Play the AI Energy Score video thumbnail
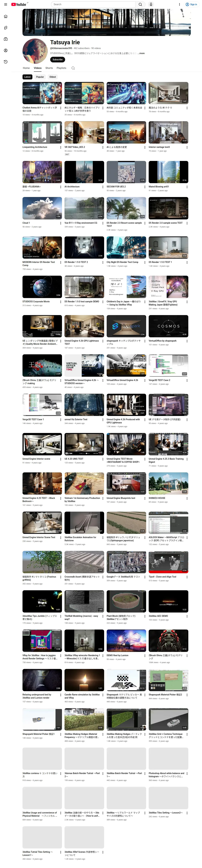202x868 pixels. [x=84, y=93]
